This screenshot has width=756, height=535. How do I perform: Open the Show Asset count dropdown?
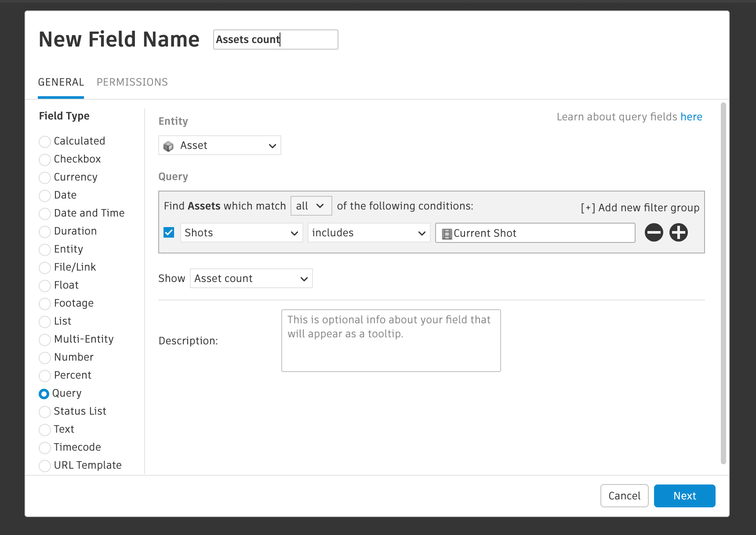coord(251,278)
